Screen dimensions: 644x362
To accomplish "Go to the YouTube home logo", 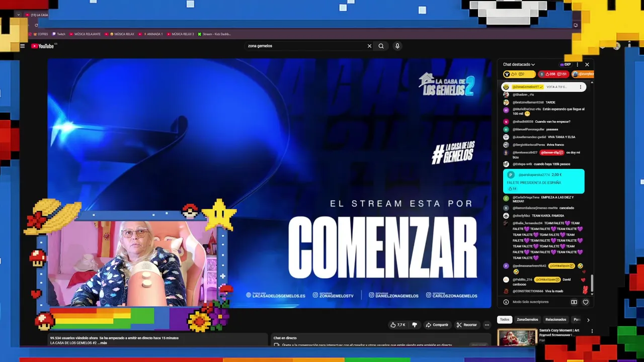I will pyautogui.click(x=43, y=46).
